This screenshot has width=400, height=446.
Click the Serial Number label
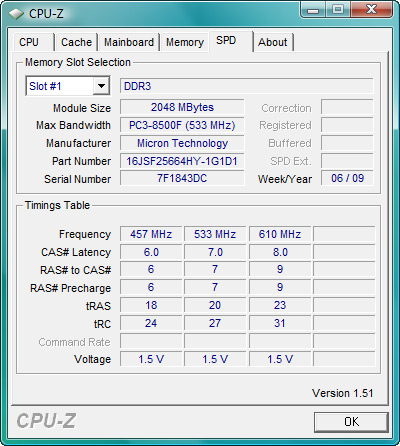[77, 179]
